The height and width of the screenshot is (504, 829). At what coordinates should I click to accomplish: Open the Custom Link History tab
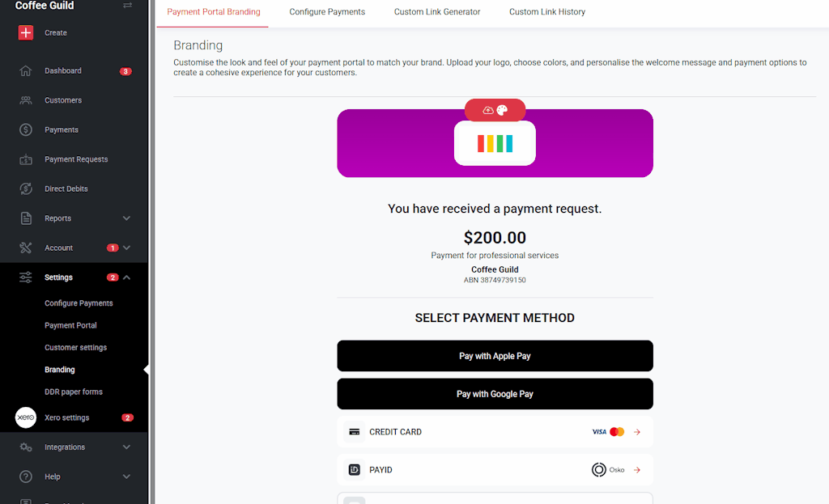pos(547,12)
